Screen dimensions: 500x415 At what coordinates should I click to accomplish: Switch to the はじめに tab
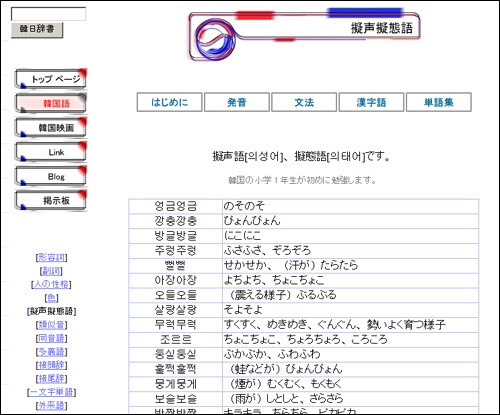(x=169, y=102)
